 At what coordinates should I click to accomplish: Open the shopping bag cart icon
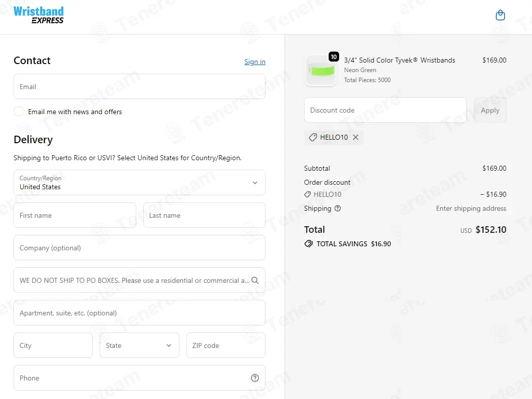coord(500,15)
